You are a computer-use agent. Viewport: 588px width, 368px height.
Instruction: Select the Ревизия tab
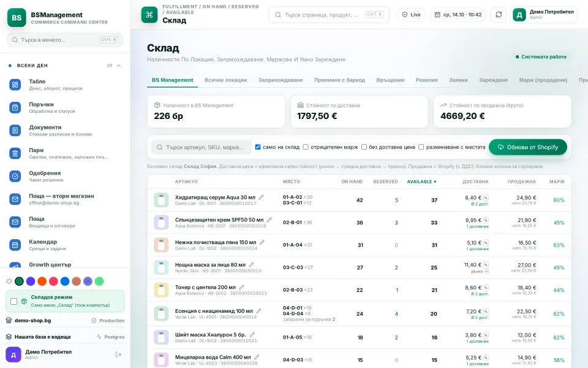(x=426, y=80)
